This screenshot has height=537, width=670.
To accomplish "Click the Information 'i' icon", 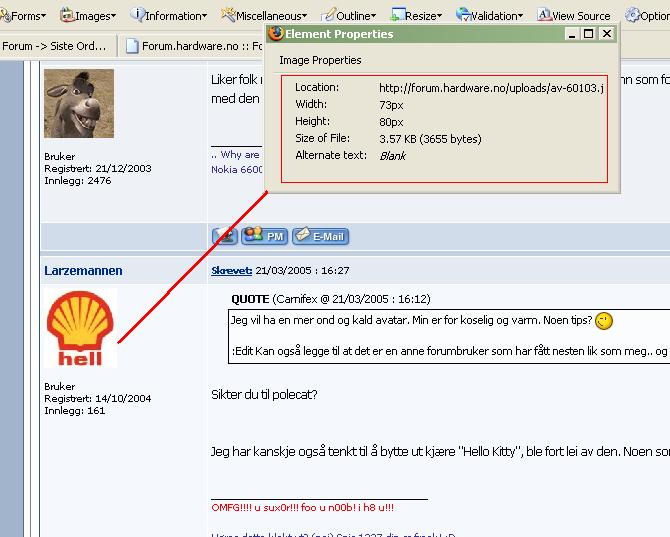I will point(137,15).
